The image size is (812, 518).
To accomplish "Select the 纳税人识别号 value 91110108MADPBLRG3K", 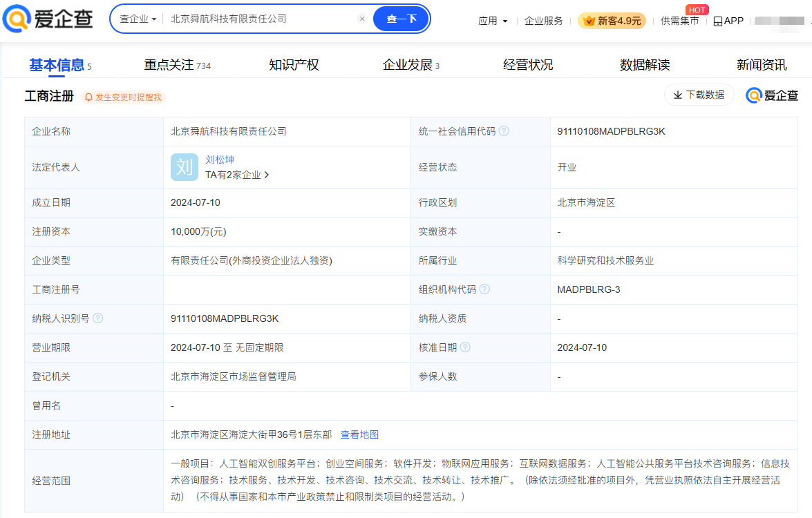I will coord(224,318).
